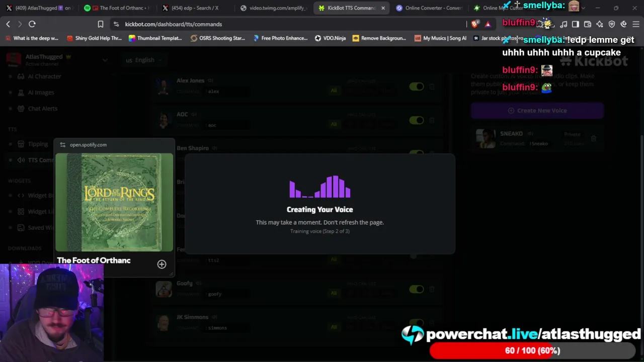Viewport: 644px width, 362px height.
Task: Bookmark this page with the bookmark icon
Action: click(101, 24)
